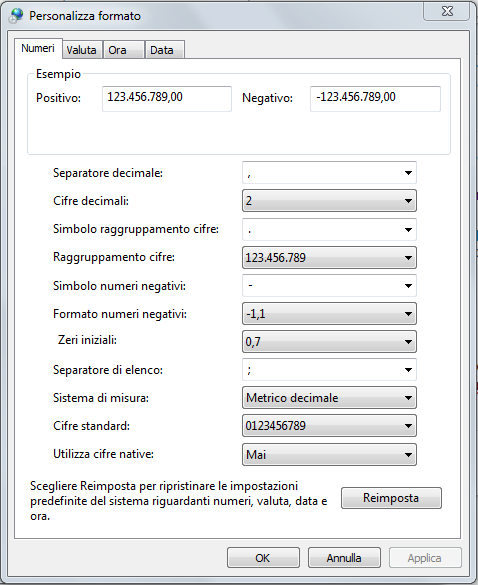Expand Formato numeri negativi dropdown
The width and height of the screenshot is (478, 585).
[x=329, y=313]
